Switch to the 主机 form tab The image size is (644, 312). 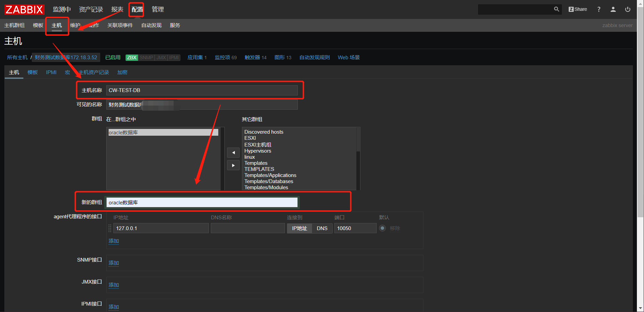(x=14, y=72)
